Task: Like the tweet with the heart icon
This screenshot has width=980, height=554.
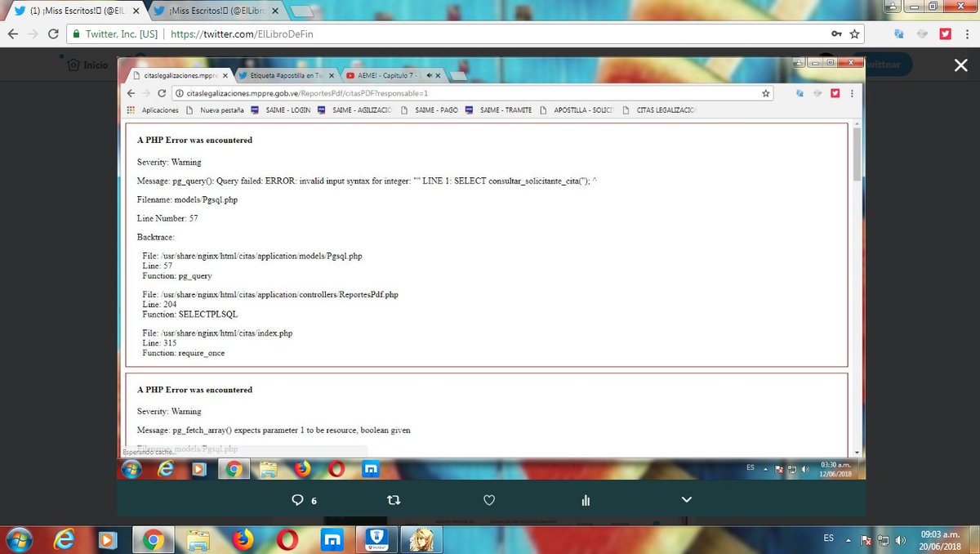Action: (489, 500)
